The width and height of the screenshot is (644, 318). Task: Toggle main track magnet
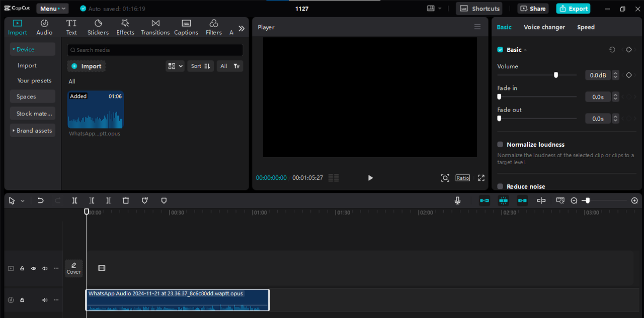click(x=485, y=200)
